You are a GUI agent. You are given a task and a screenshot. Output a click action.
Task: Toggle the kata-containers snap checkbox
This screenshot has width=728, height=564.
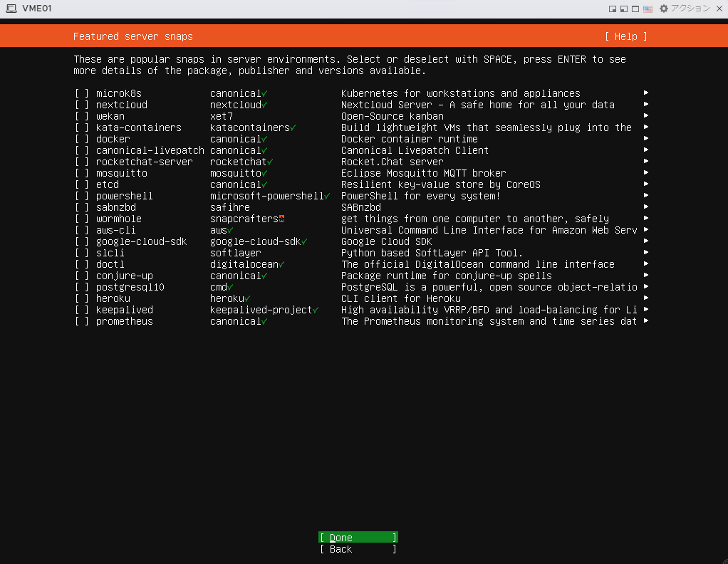82,127
